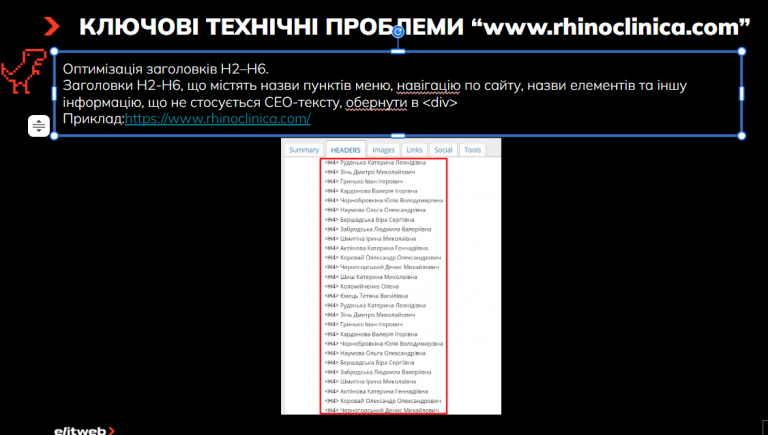Click the rotation handle above the text box

(x=398, y=32)
